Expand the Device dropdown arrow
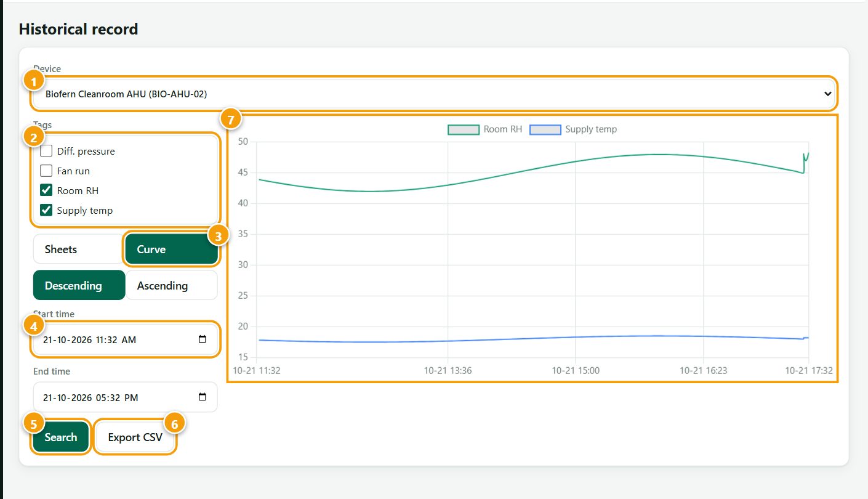The image size is (868, 499). [x=827, y=94]
